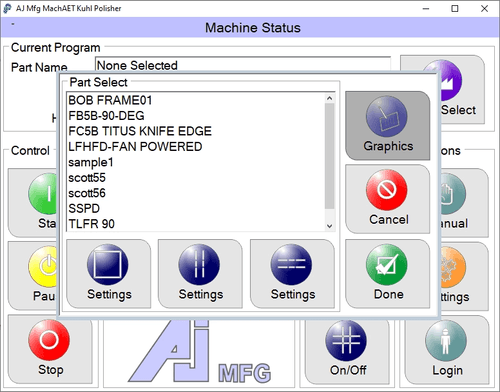Click the AJ MFG logo panel
Screen dimensions: 500x392
(x=199, y=353)
